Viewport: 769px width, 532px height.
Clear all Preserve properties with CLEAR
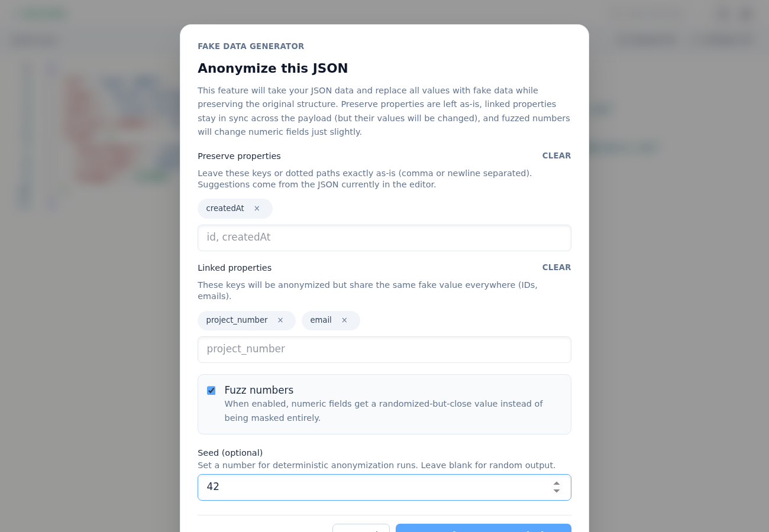[556, 155]
